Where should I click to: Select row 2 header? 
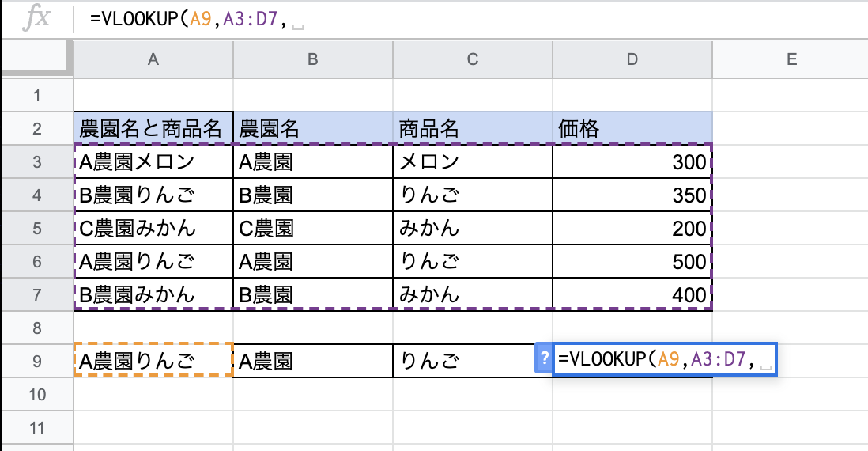click(37, 128)
